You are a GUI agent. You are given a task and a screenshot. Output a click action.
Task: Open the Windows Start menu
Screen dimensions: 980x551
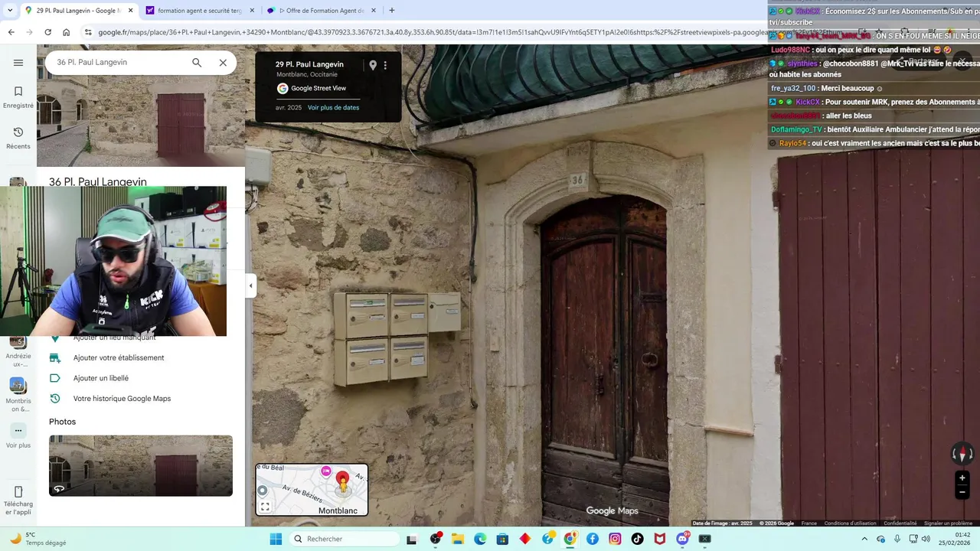point(276,539)
